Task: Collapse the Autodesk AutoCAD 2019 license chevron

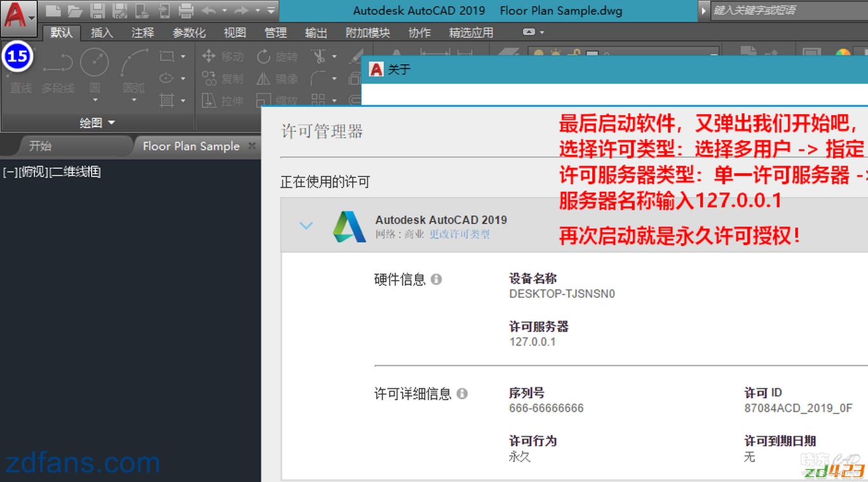Action: click(x=306, y=225)
